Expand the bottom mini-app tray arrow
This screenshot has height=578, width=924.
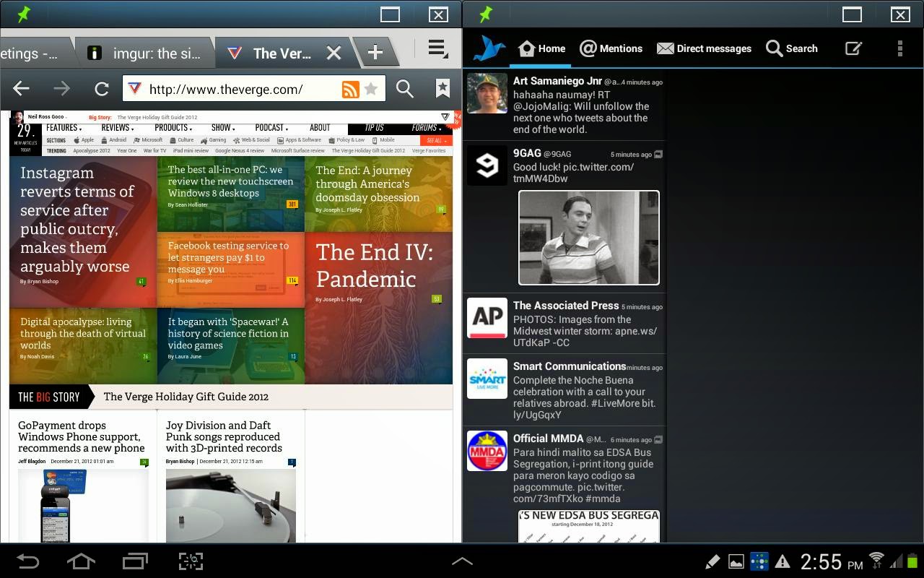tap(462, 561)
